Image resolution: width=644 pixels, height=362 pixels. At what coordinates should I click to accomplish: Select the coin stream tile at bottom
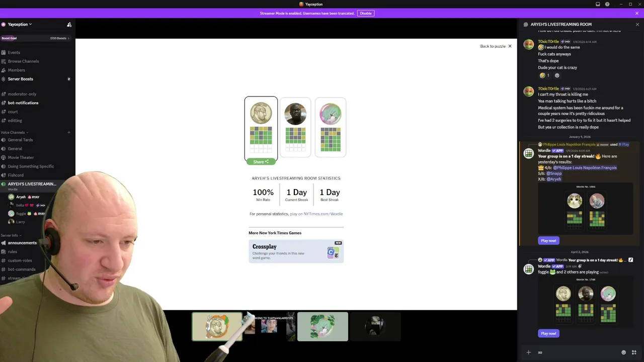pos(217,327)
